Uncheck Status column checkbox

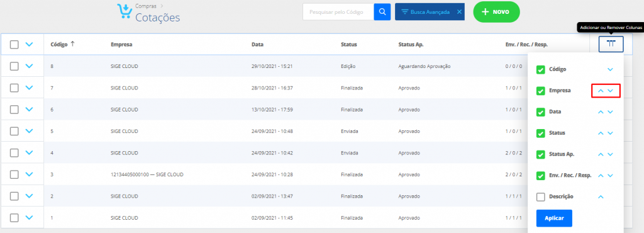pos(540,134)
